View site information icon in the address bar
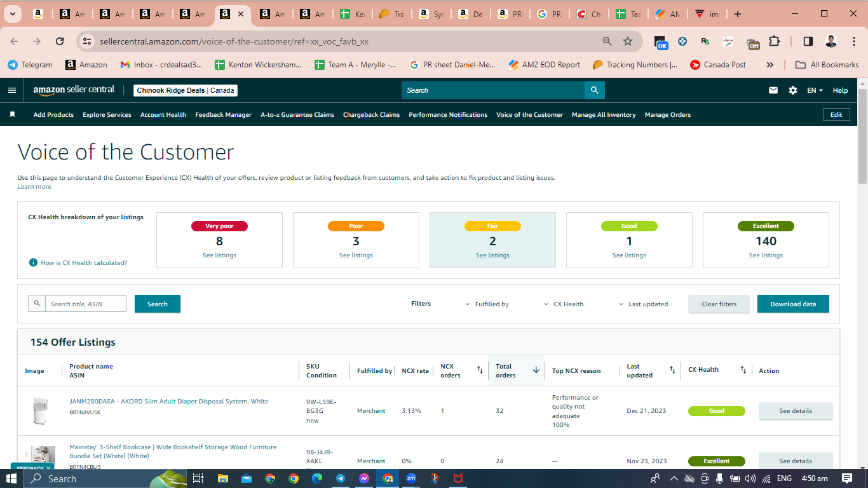The height and width of the screenshot is (488, 868). [88, 41]
